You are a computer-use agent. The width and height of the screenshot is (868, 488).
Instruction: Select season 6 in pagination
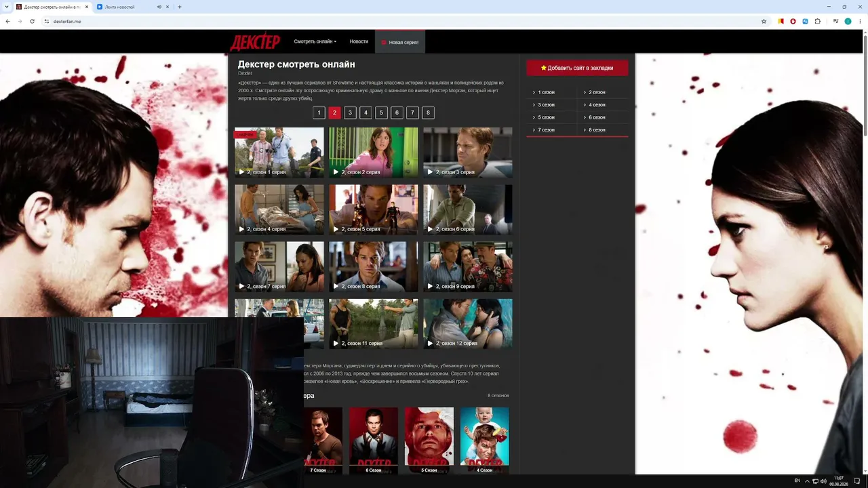[397, 113]
